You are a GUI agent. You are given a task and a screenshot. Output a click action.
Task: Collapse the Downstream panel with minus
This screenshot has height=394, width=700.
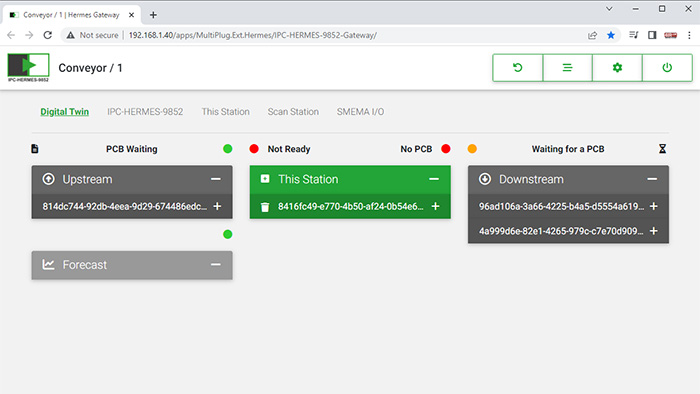652,179
